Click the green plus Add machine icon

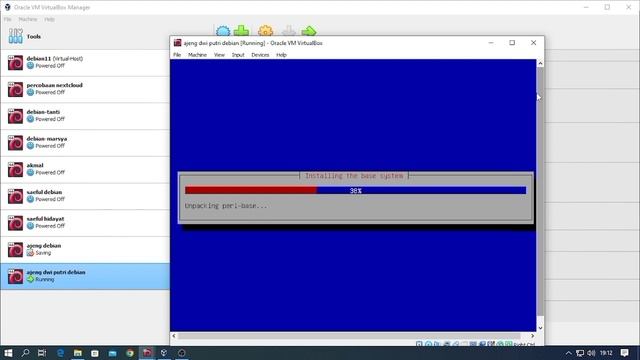click(242, 31)
